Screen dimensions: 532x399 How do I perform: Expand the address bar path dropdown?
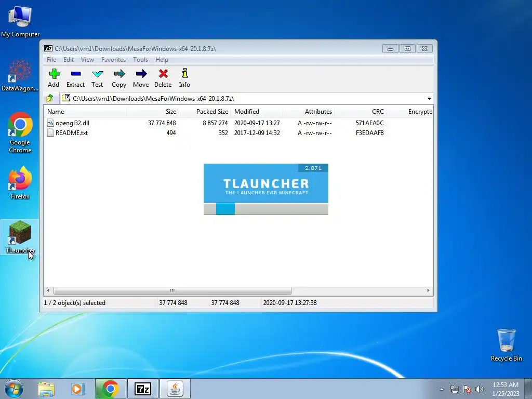(429, 98)
